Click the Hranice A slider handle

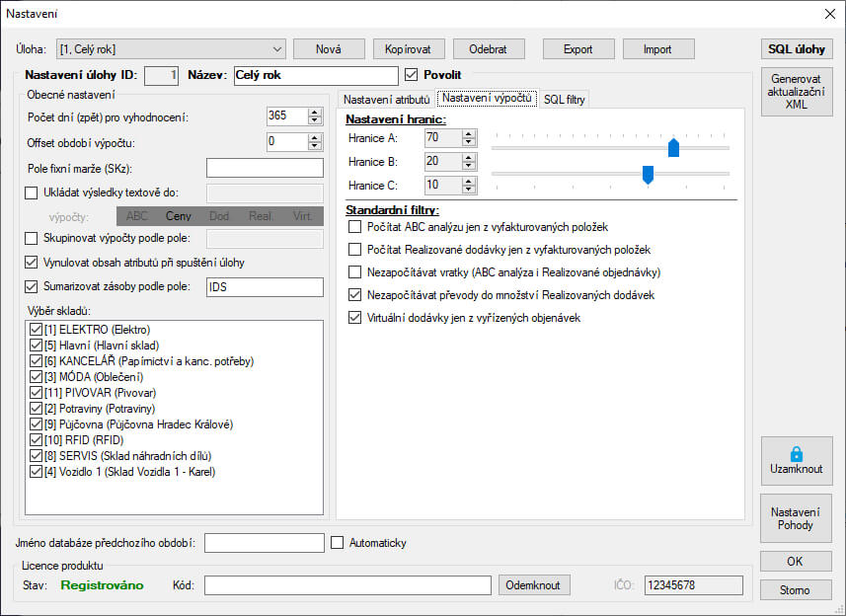tap(673, 148)
